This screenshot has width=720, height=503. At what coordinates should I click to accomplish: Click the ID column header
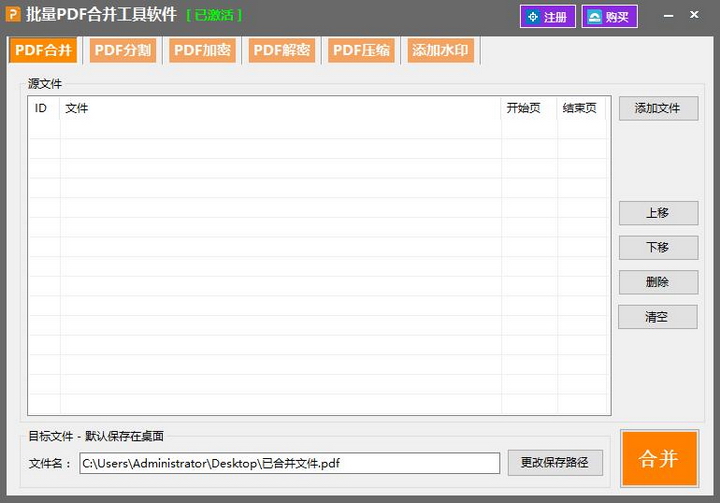(44, 108)
